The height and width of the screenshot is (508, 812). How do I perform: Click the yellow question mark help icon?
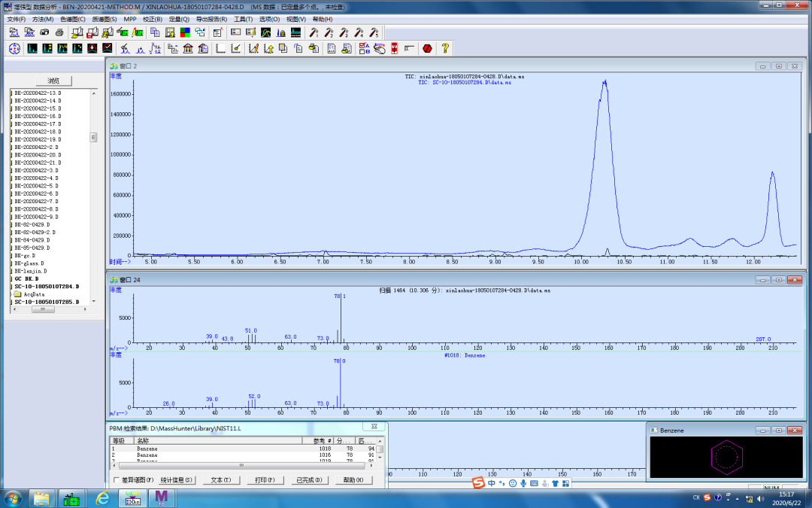point(445,48)
